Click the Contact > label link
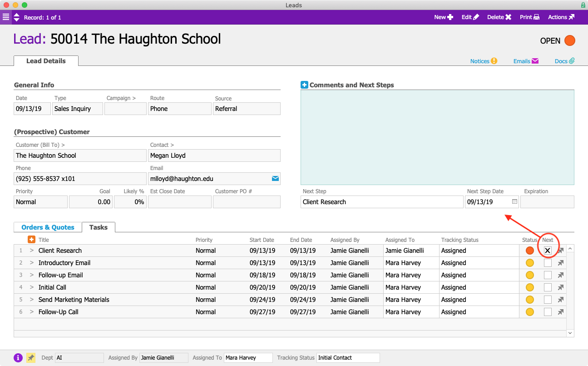Screen dimensions: 588x366 162,145
